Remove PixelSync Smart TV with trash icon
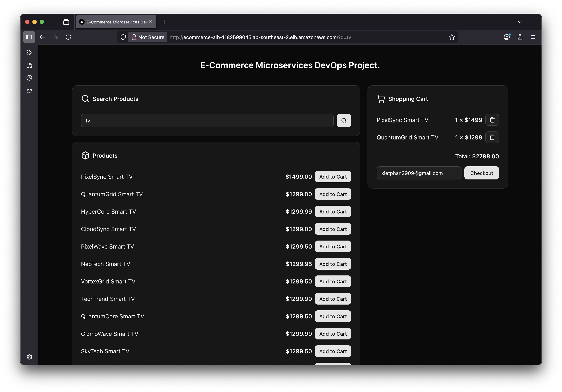Screen dimensions: 562x392 pos(492,120)
